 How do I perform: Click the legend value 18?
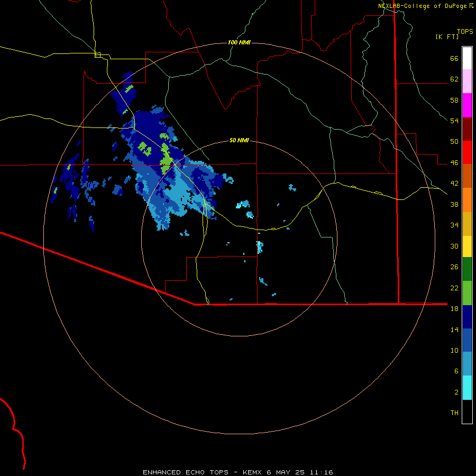coord(454,309)
